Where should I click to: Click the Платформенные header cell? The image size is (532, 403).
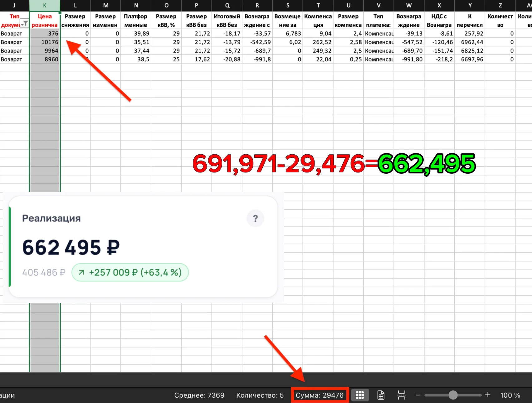[136, 21]
